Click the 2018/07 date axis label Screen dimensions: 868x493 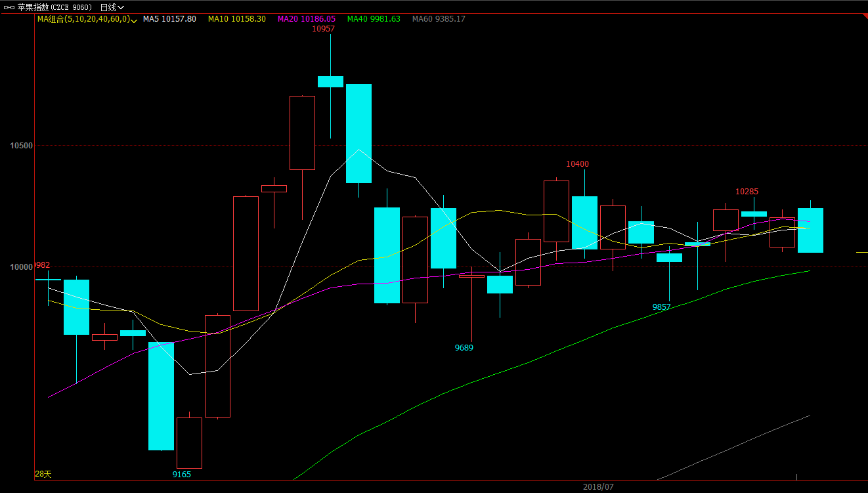[x=598, y=487]
